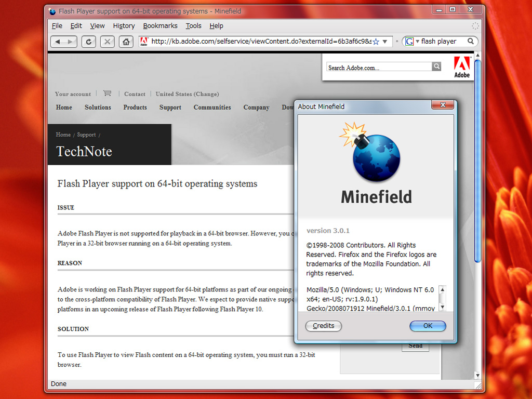
Task: Go to the Home page button
Action: tap(126, 42)
